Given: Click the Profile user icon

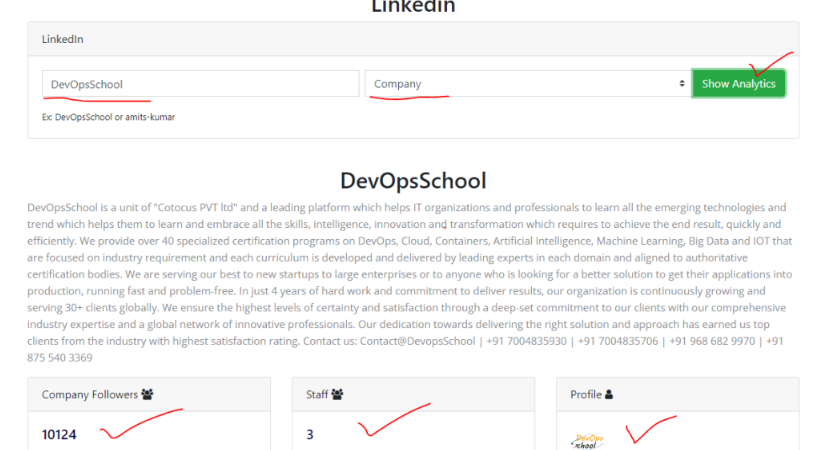Looking at the screenshot, I should pos(608,394).
